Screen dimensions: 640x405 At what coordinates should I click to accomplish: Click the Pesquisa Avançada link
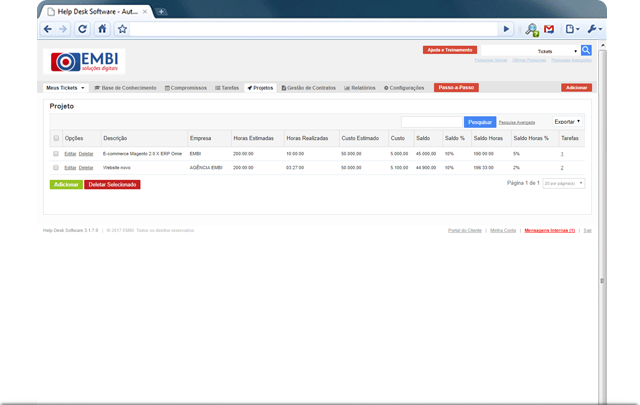coord(517,122)
